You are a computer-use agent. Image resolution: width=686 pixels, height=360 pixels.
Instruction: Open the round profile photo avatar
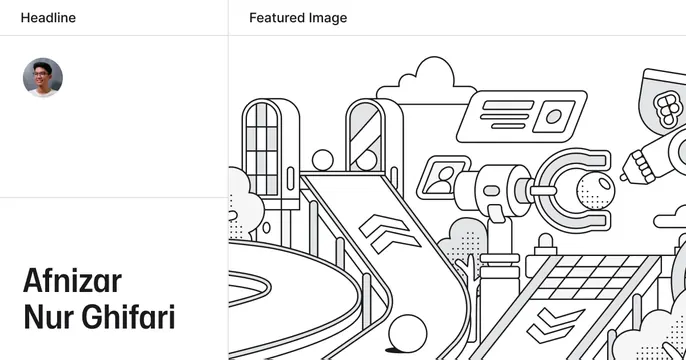click(x=43, y=77)
